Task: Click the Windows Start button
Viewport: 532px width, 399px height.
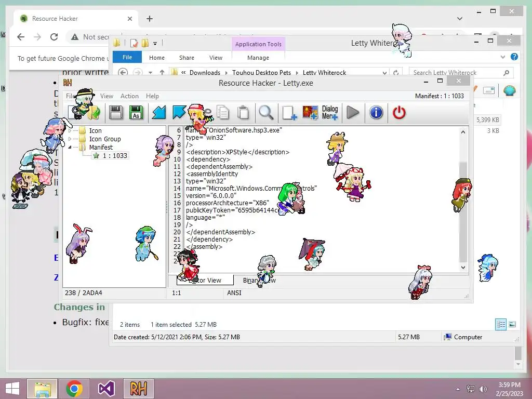Action: pos(12,389)
